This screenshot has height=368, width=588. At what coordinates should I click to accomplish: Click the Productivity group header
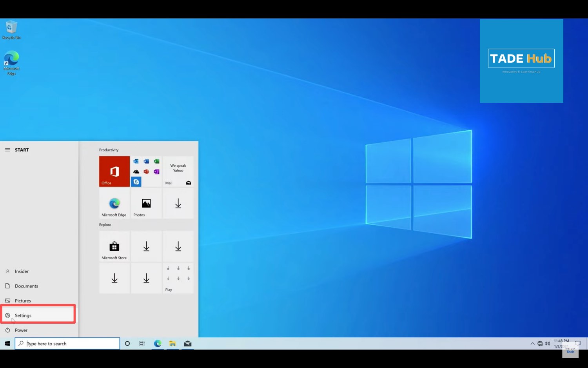tap(109, 150)
